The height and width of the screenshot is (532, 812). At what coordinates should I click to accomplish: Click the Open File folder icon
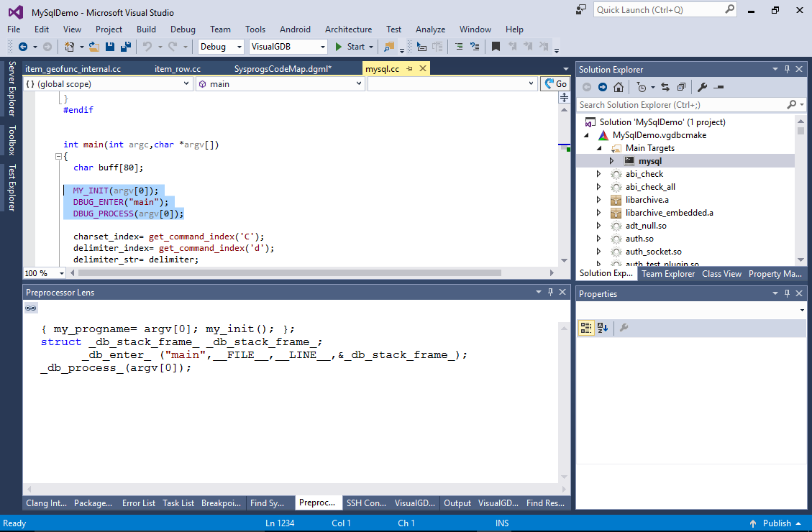pyautogui.click(x=93, y=47)
